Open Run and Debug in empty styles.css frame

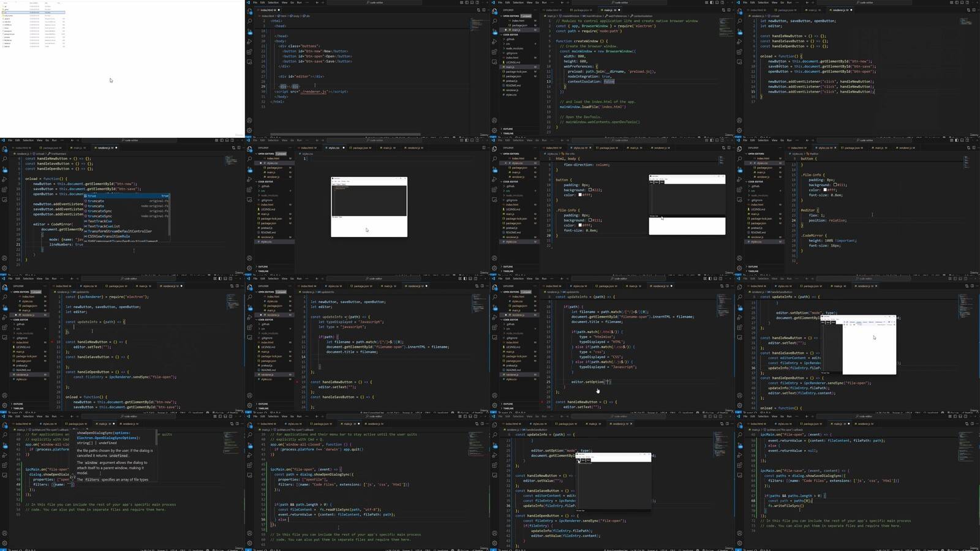pyautogui.click(x=249, y=179)
